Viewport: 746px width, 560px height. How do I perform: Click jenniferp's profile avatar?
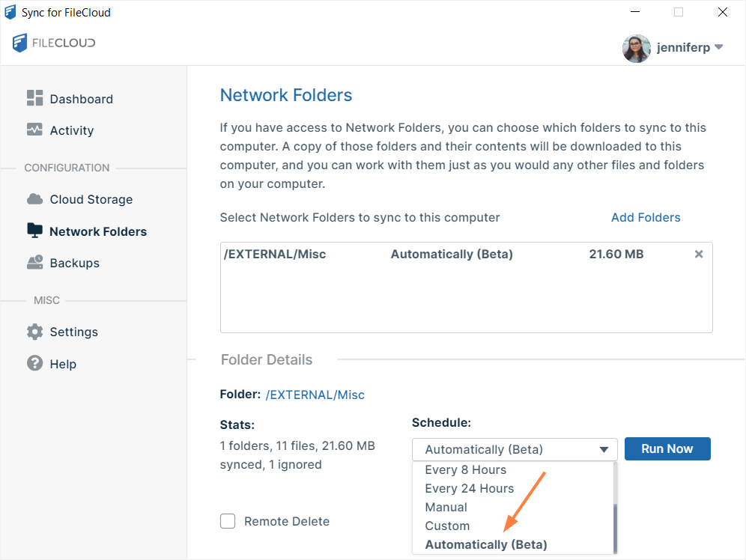(636, 48)
